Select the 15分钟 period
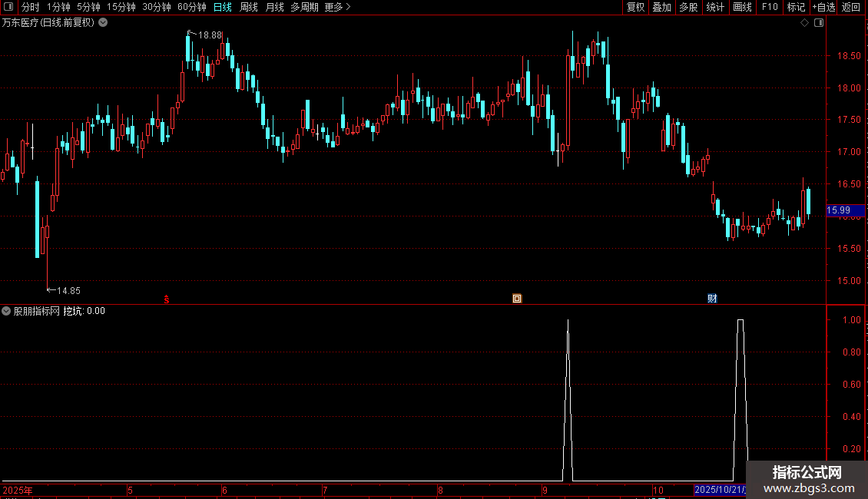Screen dimensions: 868x499 (x=121, y=7)
